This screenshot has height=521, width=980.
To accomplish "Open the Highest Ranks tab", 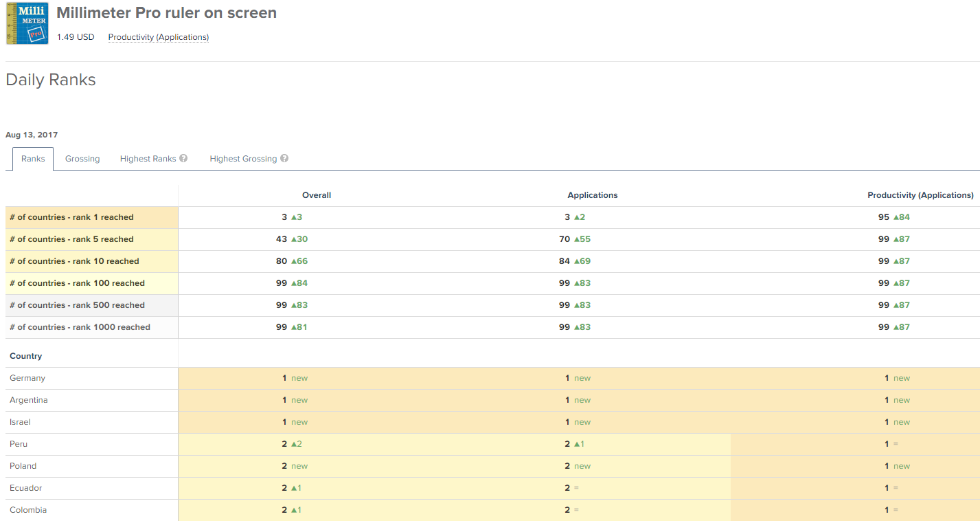I will click(148, 159).
